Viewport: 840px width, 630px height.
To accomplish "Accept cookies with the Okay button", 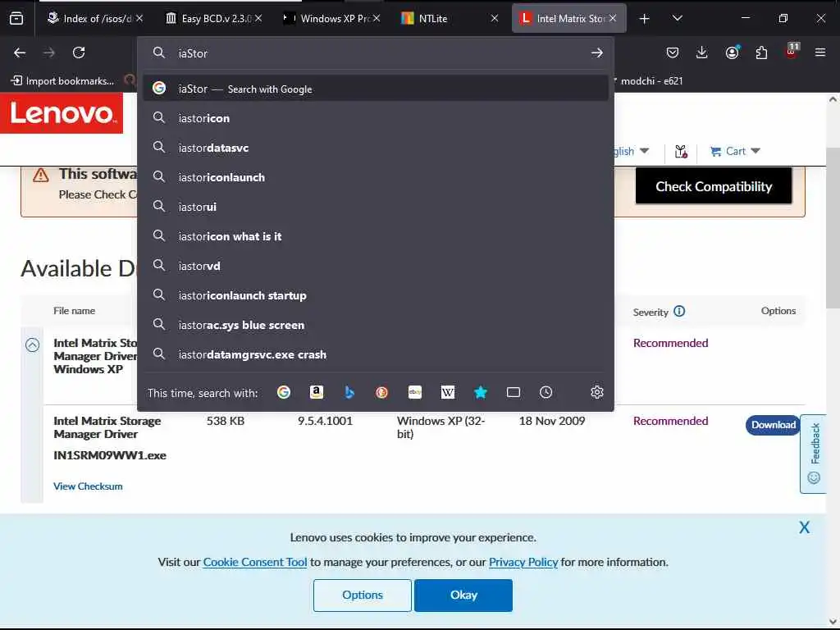I will [x=463, y=595].
